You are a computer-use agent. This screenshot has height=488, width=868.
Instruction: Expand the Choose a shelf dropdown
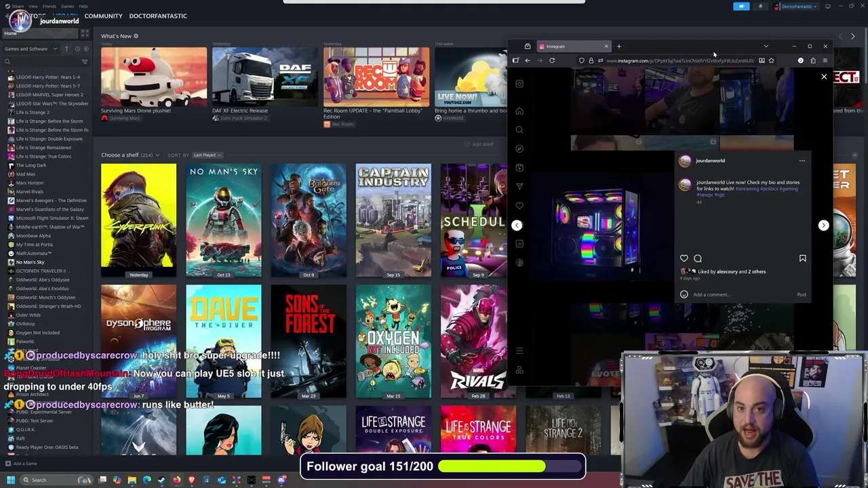pos(130,155)
